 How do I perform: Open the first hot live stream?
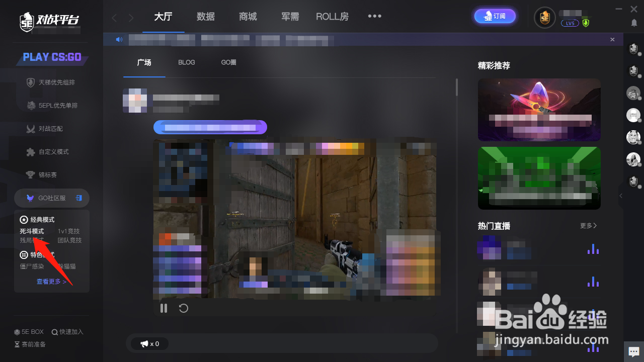(538, 248)
